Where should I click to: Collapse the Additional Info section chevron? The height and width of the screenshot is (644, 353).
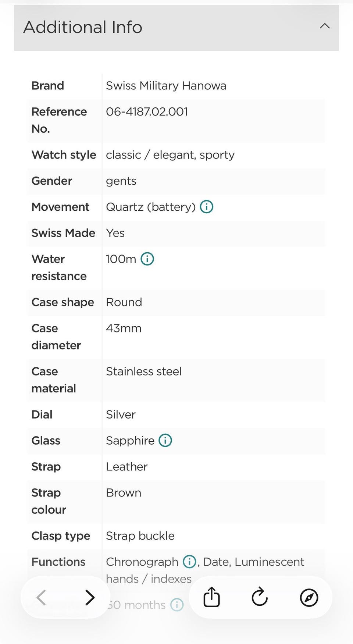(x=325, y=26)
